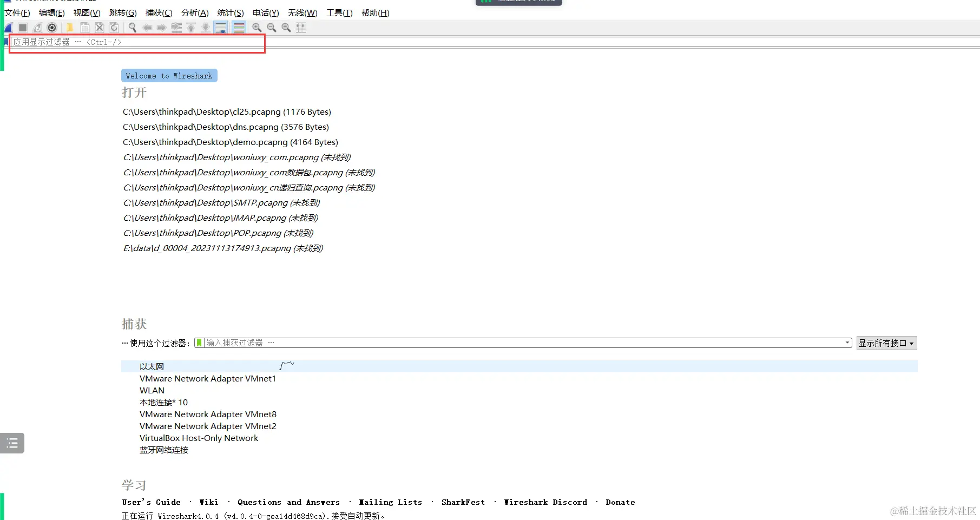Open a capture file via folder icon
Image resolution: width=980 pixels, height=520 pixels.
tap(70, 28)
